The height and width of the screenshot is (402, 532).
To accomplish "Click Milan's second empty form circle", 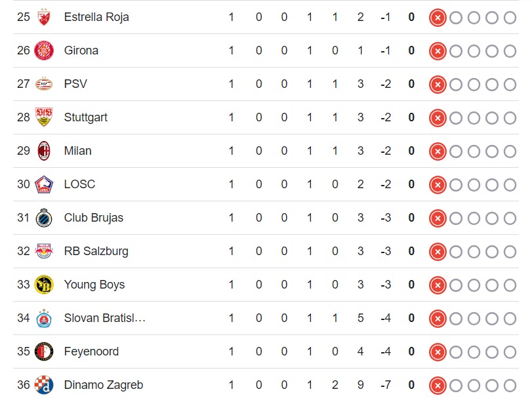I will click(x=474, y=151).
